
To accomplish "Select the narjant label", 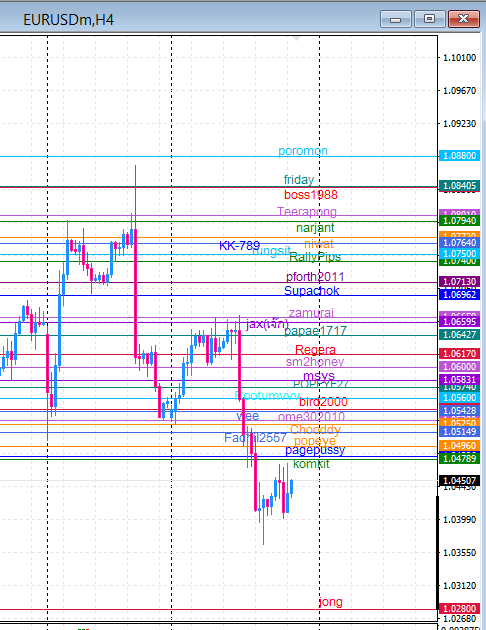I will [x=315, y=228].
